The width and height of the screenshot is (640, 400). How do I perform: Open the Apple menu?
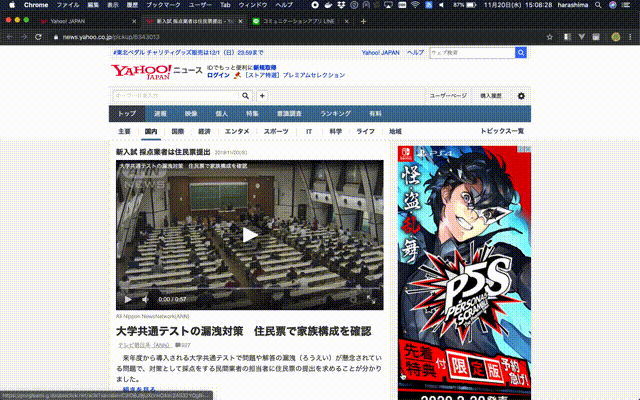(12, 5)
